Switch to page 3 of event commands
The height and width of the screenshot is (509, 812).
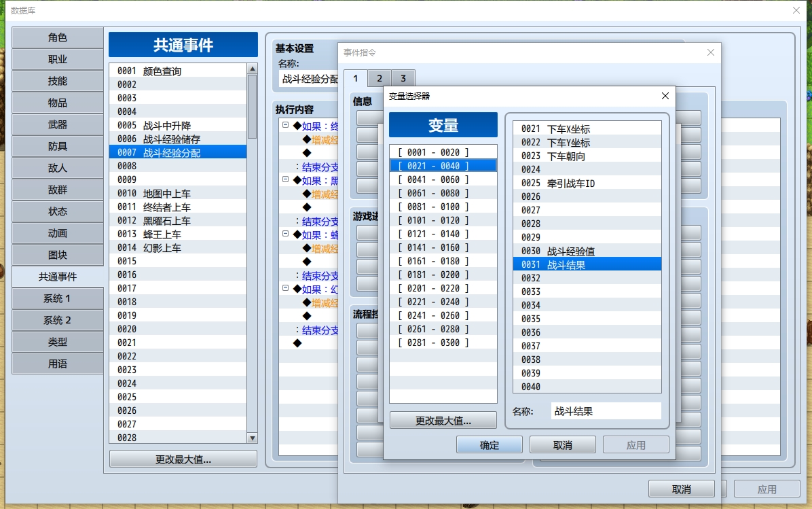point(403,78)
